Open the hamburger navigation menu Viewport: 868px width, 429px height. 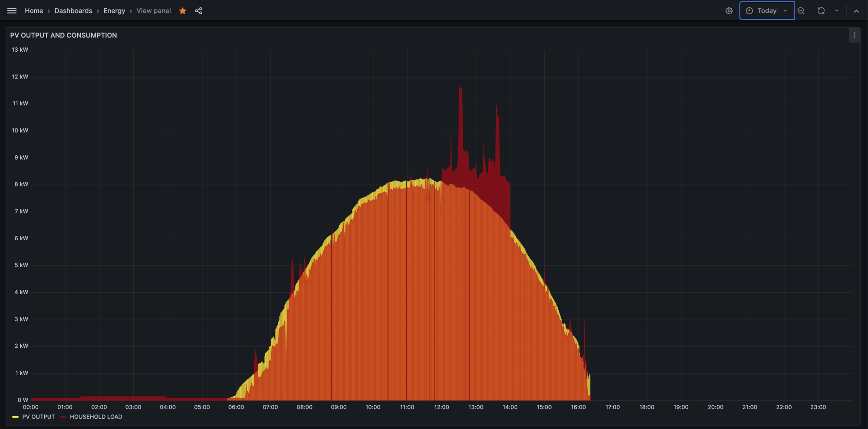[x=12, y=10]
